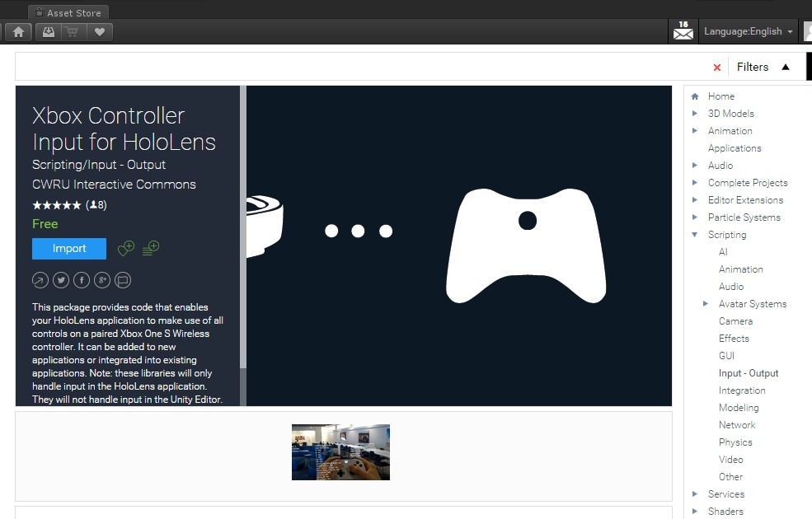Viewport: 812px width, 519px height.
Task: Select the Effects subcategory
Action: (x=734, y=339)
